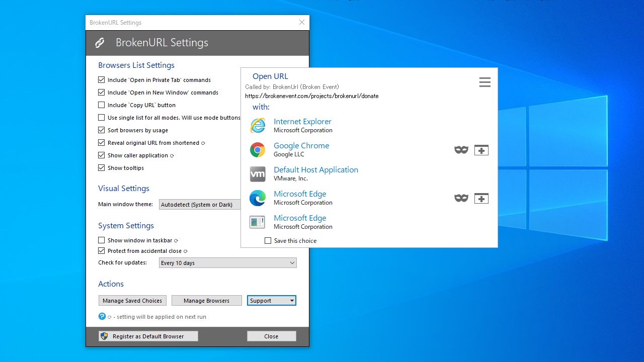The width and height of the screenshot is (644, 362).
Task: Close the BrokenURL Settings window with X
Action: (302, 22)
